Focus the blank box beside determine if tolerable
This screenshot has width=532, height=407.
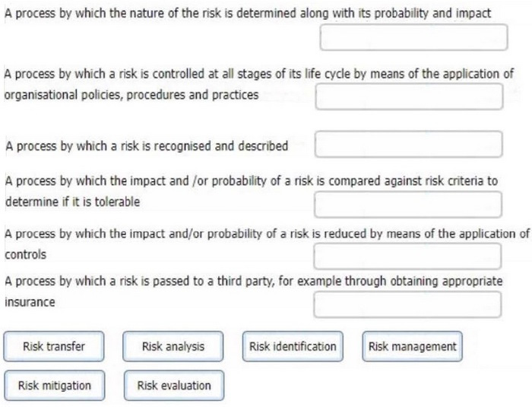click(x=408, y=205)
